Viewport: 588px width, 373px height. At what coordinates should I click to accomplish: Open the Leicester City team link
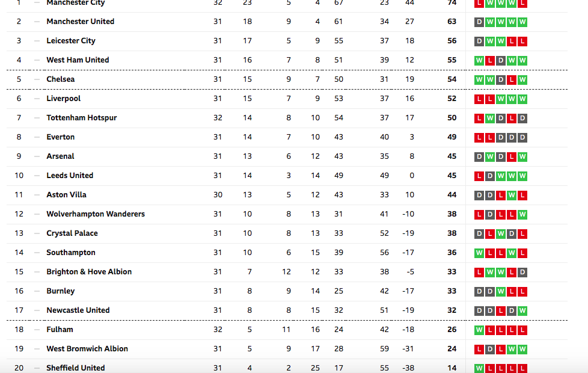point(71,40)
